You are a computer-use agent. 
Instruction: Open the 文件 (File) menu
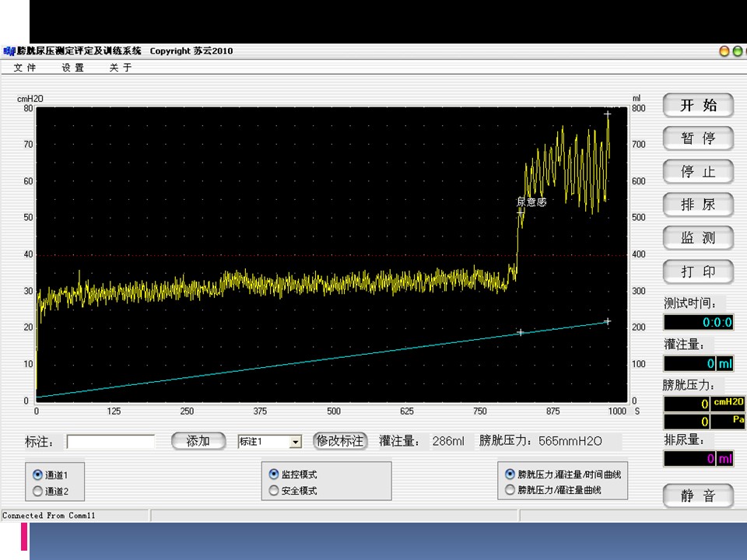(25, 68)
